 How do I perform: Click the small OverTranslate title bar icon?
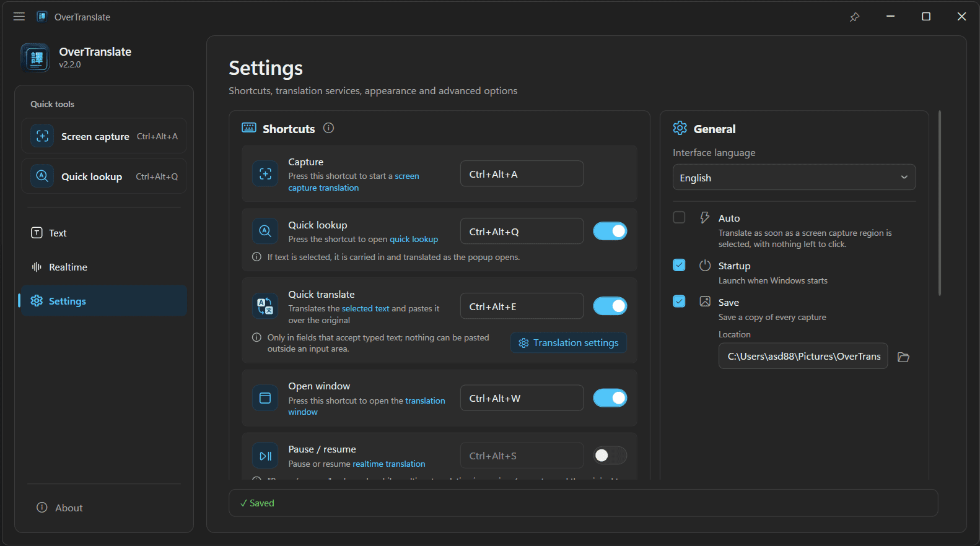coord(42,17)
